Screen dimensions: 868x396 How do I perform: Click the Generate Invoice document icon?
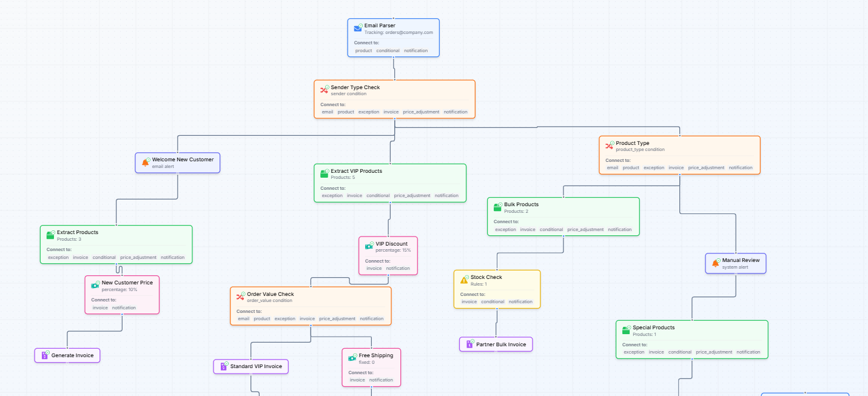[44, 355]
